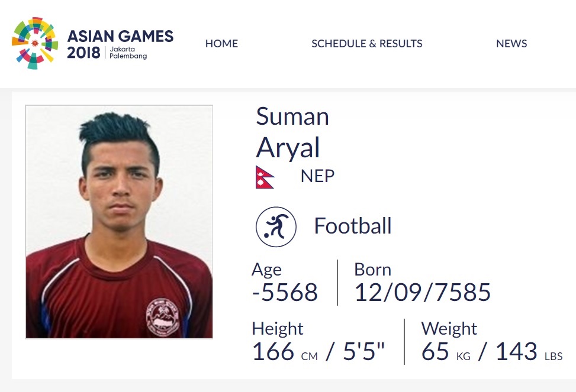Click the Weight label
576x392 pixels.
(x=449, y=329)
